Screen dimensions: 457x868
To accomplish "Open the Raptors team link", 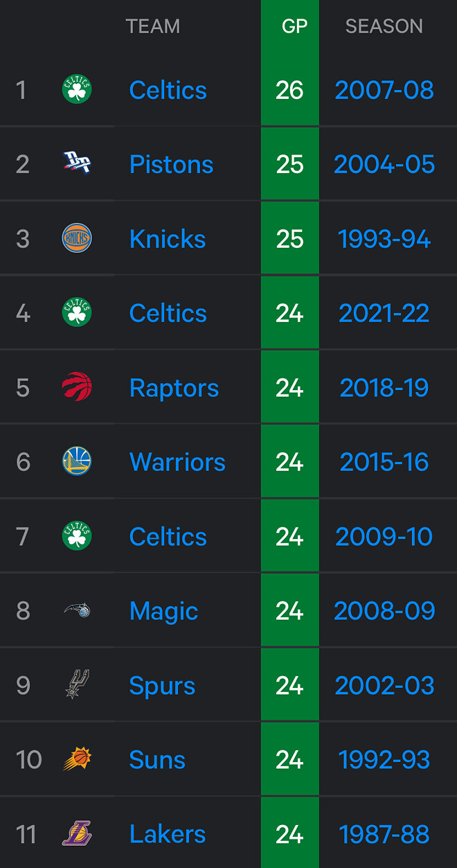I will (174, 388).
